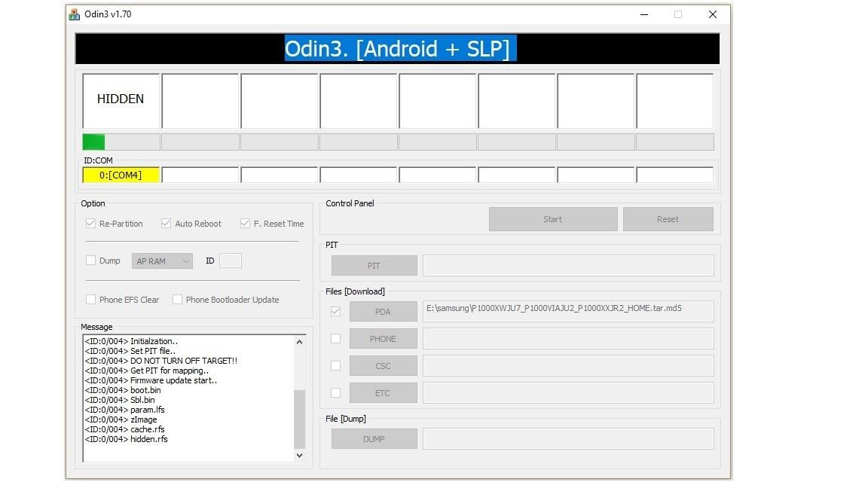Click the ID input field beside Dump
The width and height of the screenshot is (868, 488).
click(x=231, y=261)
